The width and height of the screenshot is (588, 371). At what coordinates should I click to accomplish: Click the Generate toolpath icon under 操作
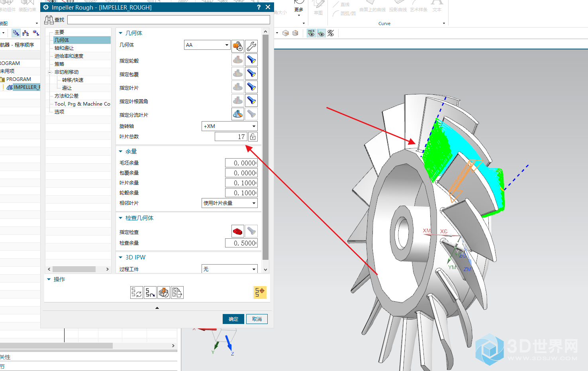tap(137, 292)
